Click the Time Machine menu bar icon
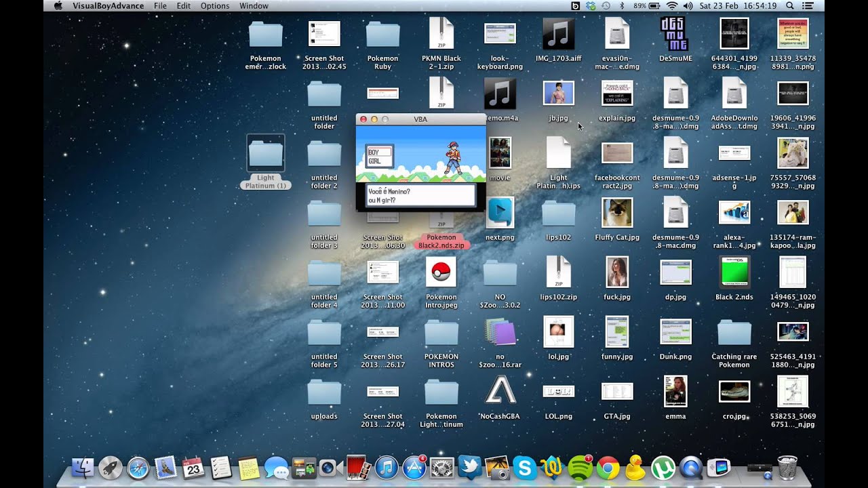This screenshot has height=488, width=868. [605, 5]
